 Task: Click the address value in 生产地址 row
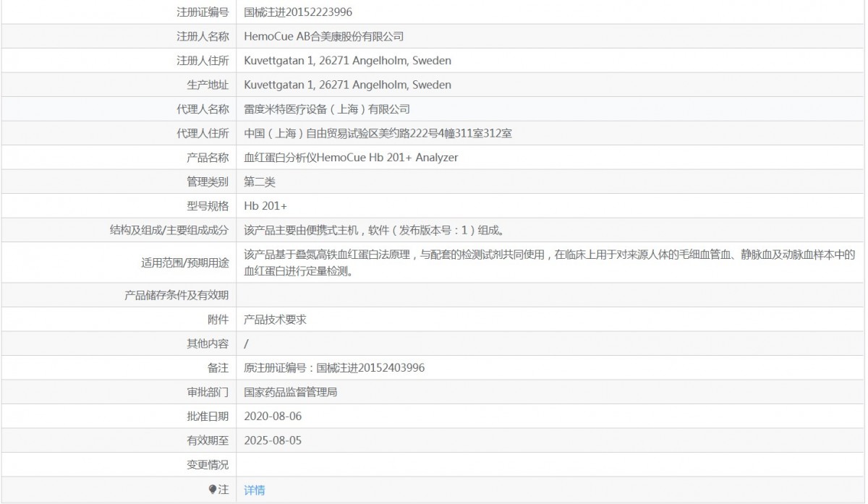point(348,85)
